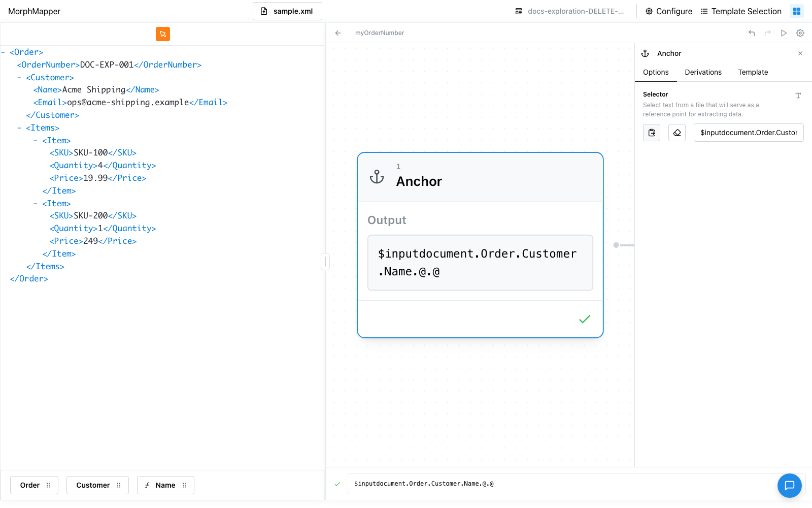Open canvas settings gear icon

click(800, 33)
